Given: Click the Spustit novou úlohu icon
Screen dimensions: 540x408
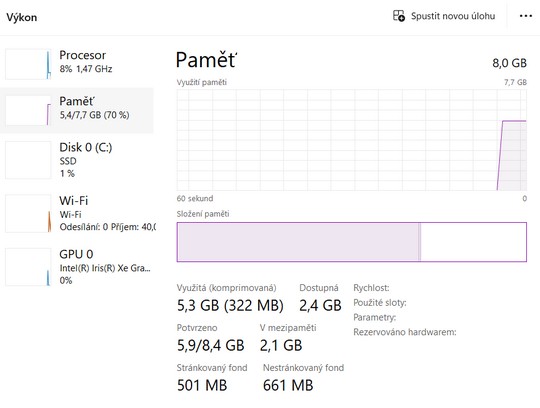Looking at the screenshot, I should pos(399,16).
